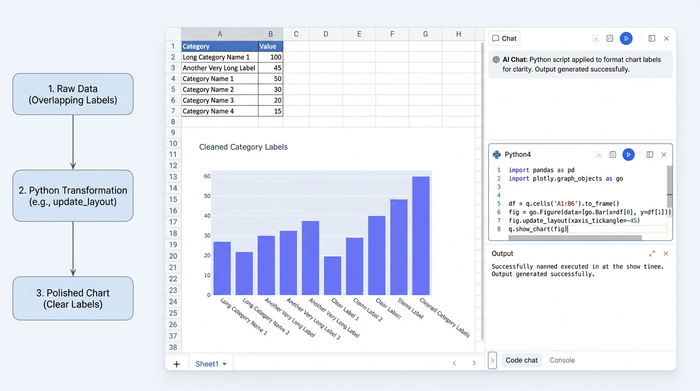Screen dimensions: 700x391
Task: Click code line 'import pandas as pd'
Action: point(542,170)
